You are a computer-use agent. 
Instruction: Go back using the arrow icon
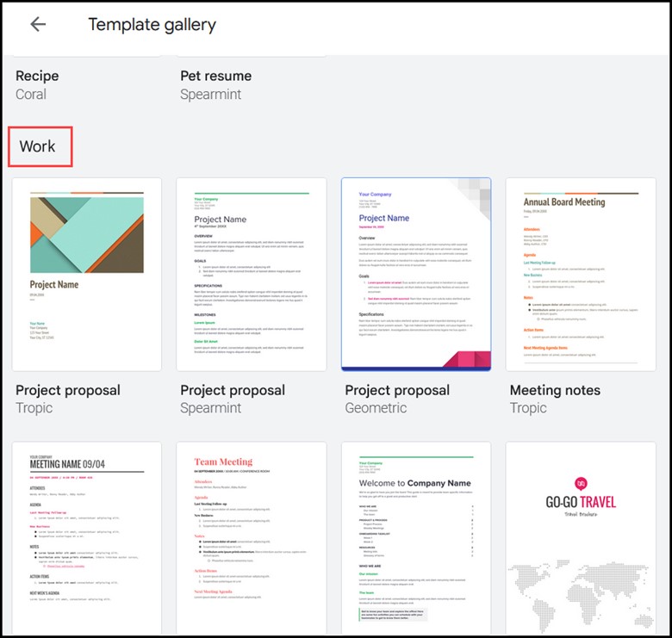(38, 24)
